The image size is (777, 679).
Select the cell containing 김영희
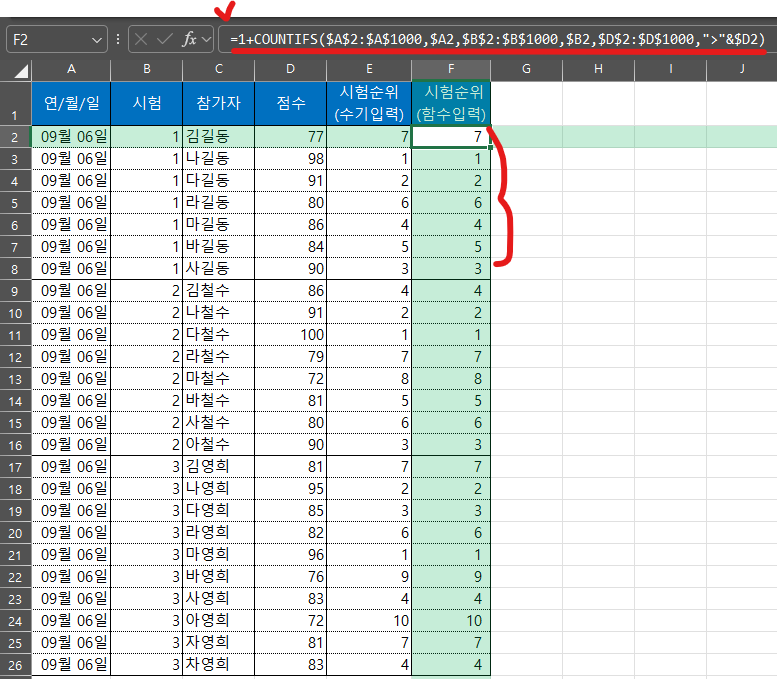pyautogui.click(x=219, y=467)
